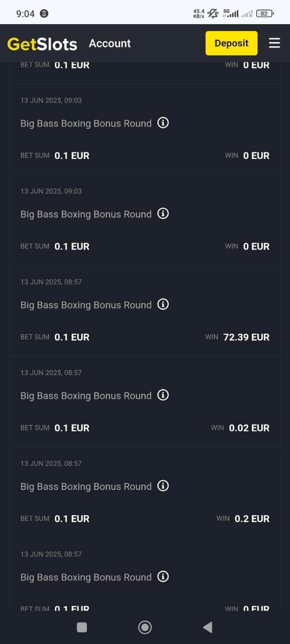Tap the Android recent apps square button
Image resolution: width=290 pixels, height=644 pixels.
(x=82, y=627)
